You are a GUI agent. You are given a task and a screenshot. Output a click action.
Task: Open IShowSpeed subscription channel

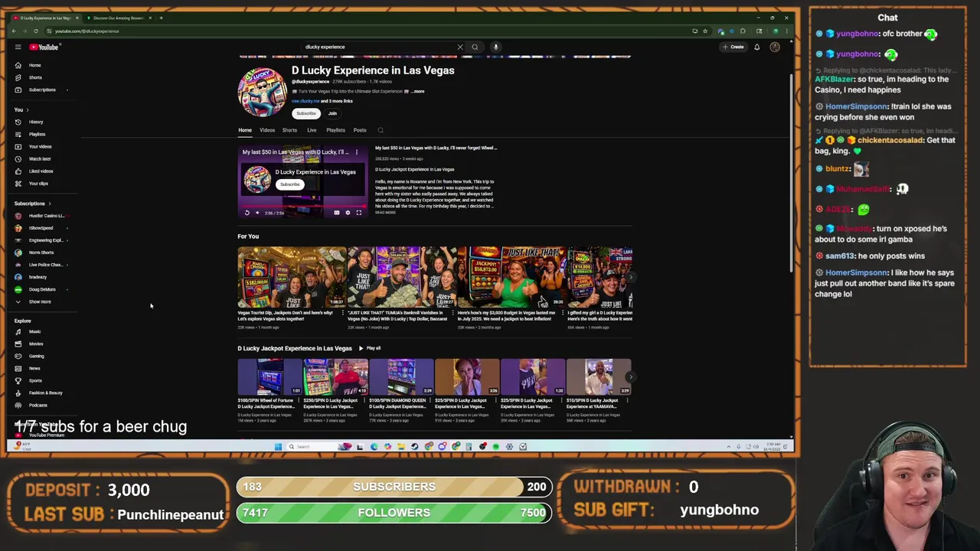click(x=42, y=228)
